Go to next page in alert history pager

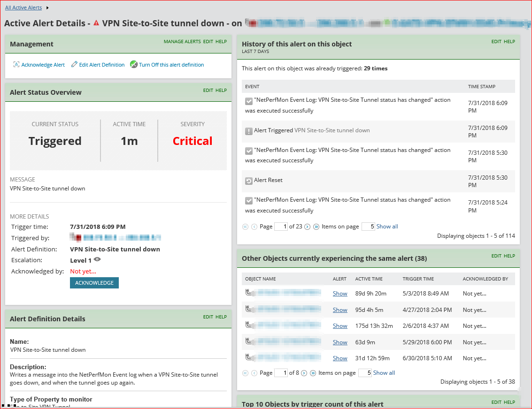(x=307, y=227)
